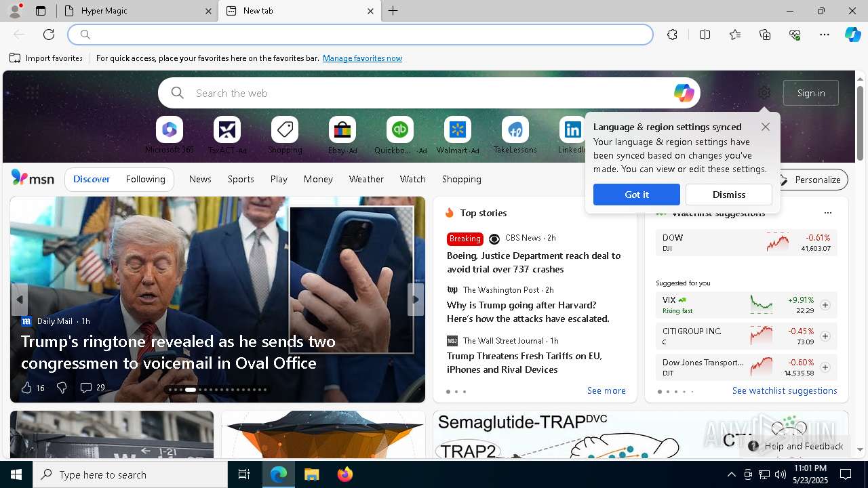This screenshot has height=488, width=868.
Task: Add CITIGROUP INC. to watchlist
Action: coord(825,336)
